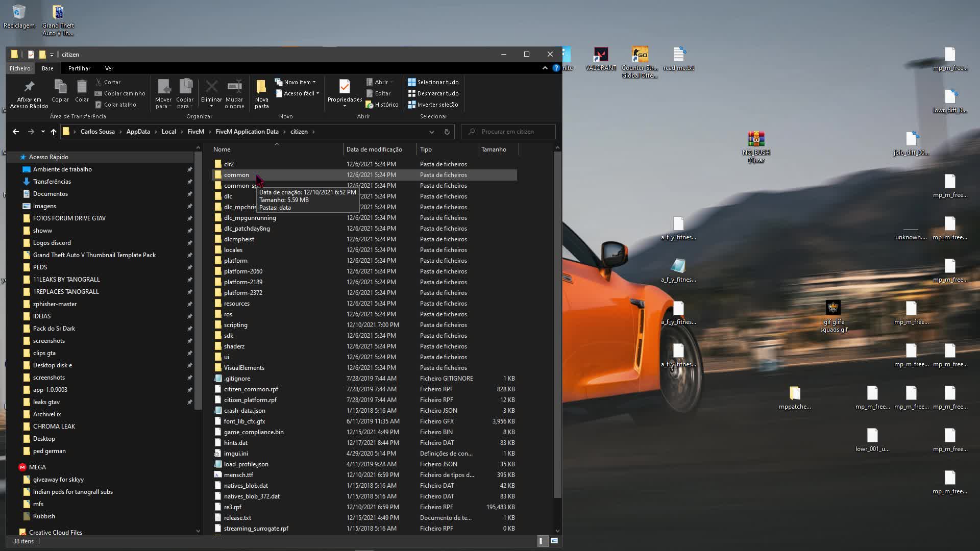Open the Partilhar ribbon tab
The width and height of the screenshot is (980, 551).
[x=79, y=68]
